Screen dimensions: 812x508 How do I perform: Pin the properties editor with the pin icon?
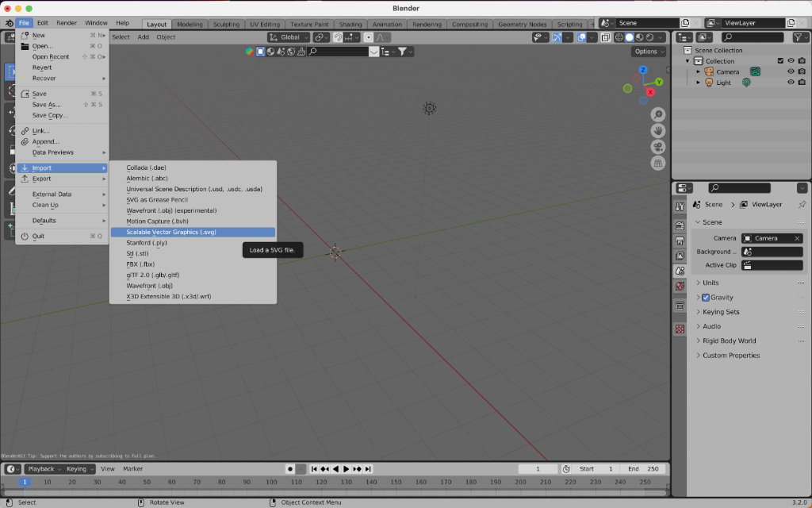pyautogui.click(x=802, y=204)
